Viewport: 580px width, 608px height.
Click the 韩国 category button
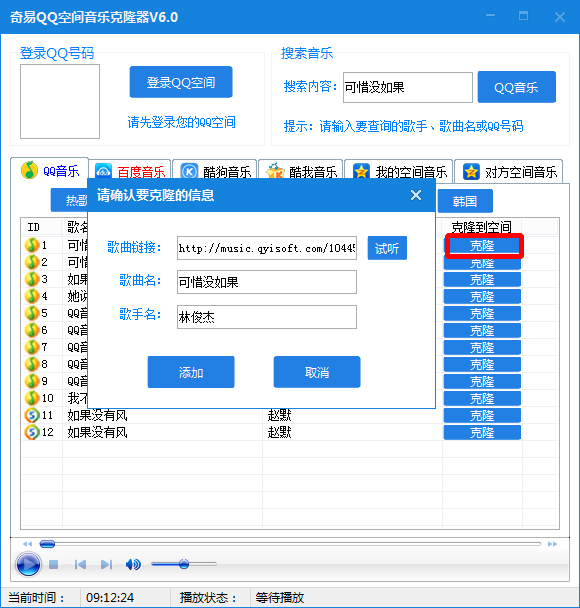point(465,201)
